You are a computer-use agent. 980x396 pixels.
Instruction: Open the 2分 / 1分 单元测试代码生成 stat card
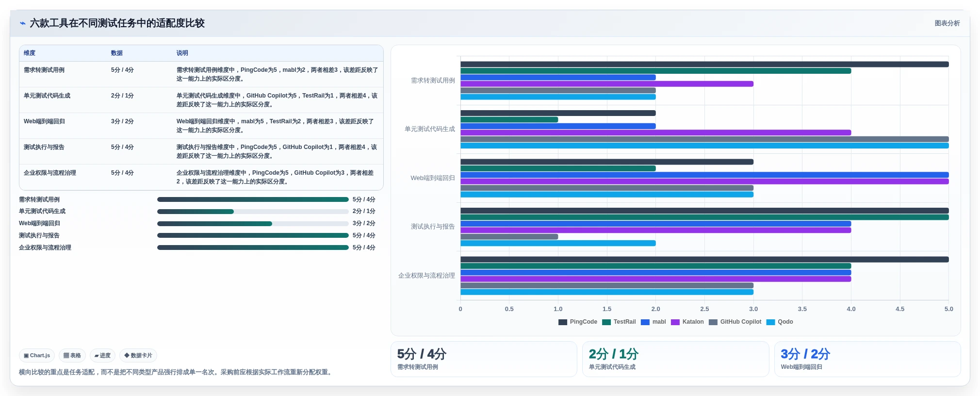tap(675, 359)
